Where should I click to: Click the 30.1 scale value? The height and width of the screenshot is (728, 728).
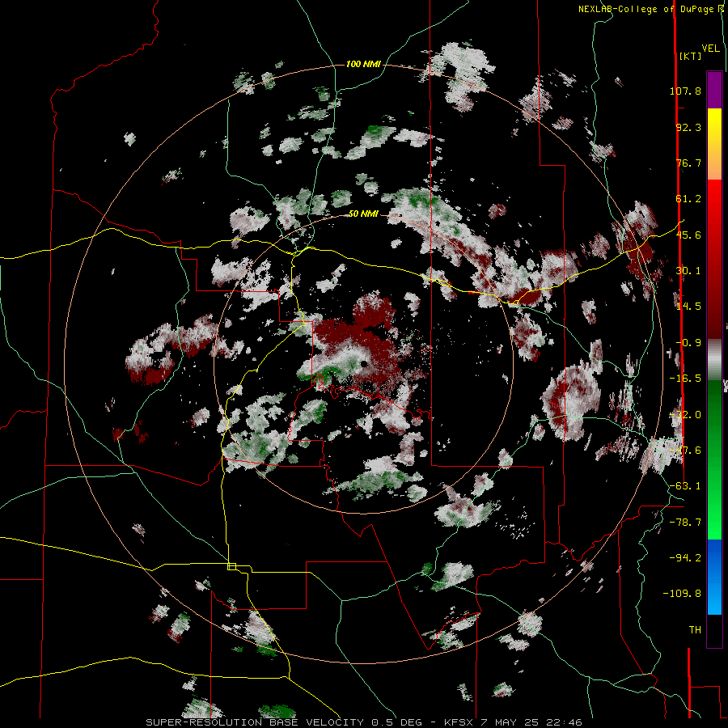(688, 271)
